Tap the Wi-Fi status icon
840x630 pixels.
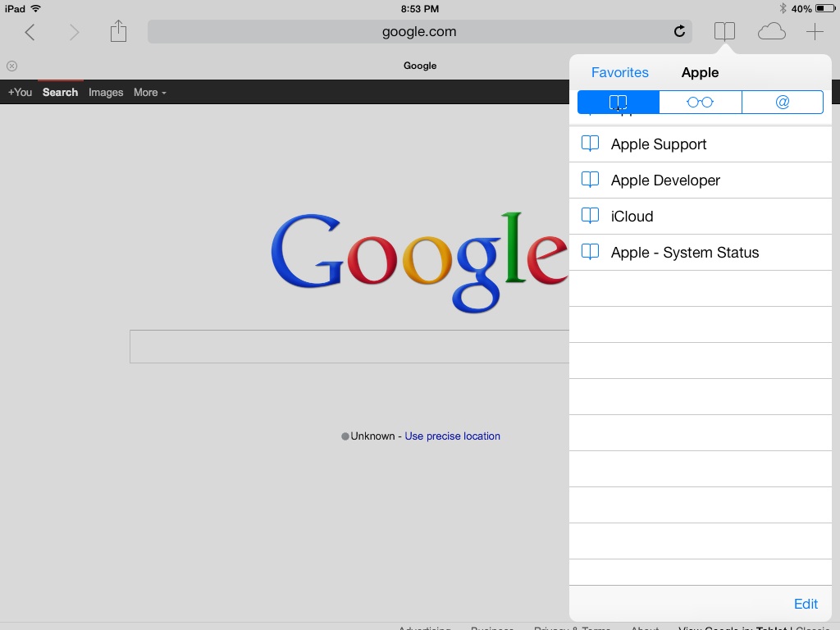(36, 8)
